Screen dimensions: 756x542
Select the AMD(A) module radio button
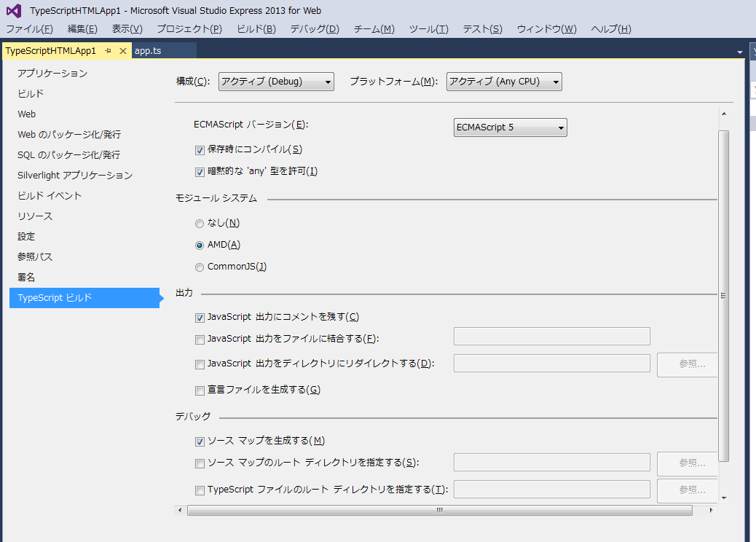click(199, 246)
